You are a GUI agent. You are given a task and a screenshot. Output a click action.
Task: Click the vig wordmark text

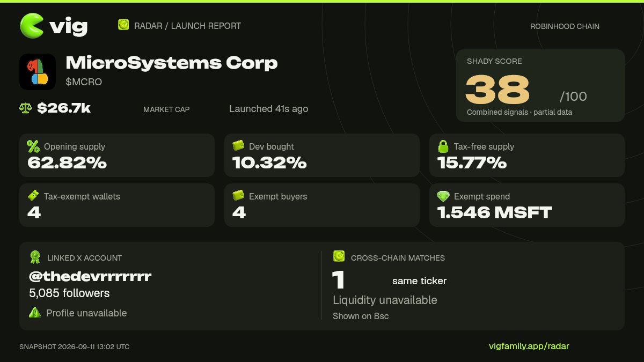(69, 26)
